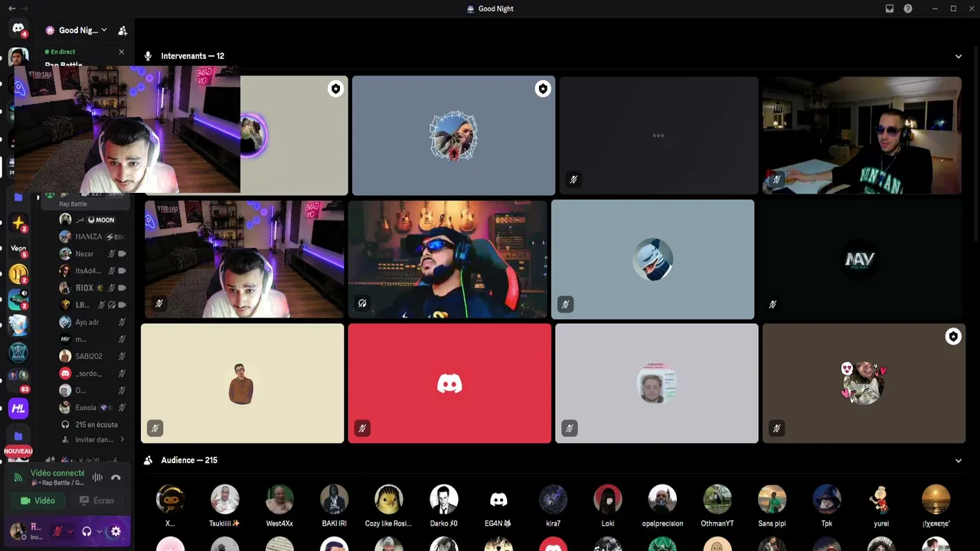The width and height of the screenshot is (980, 551).
Task: Open audience member yurei profile
Action: pyautogui.click(x=881, y=506)
